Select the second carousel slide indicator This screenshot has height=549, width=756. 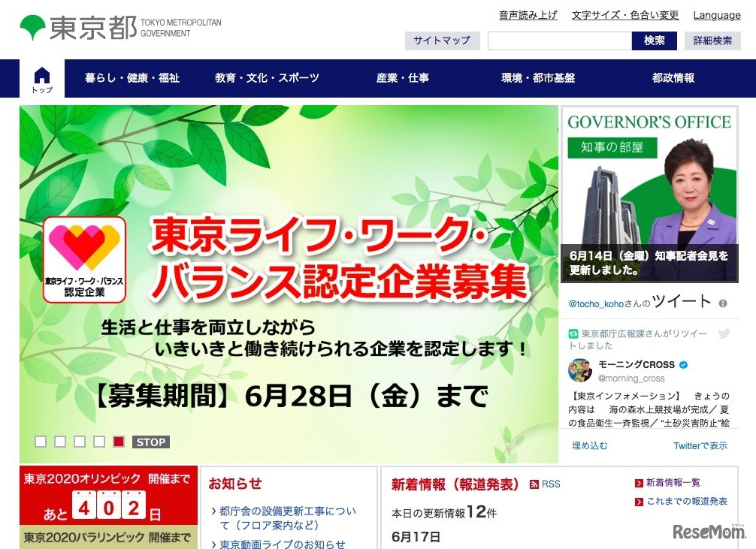click(60, 442)
